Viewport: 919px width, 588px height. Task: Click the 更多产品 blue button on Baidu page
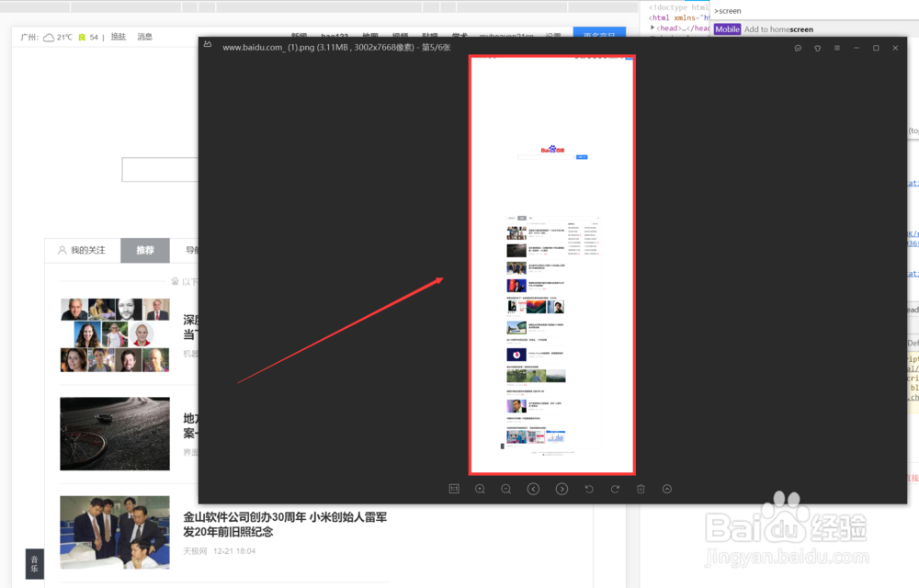[x=599, y=34]
